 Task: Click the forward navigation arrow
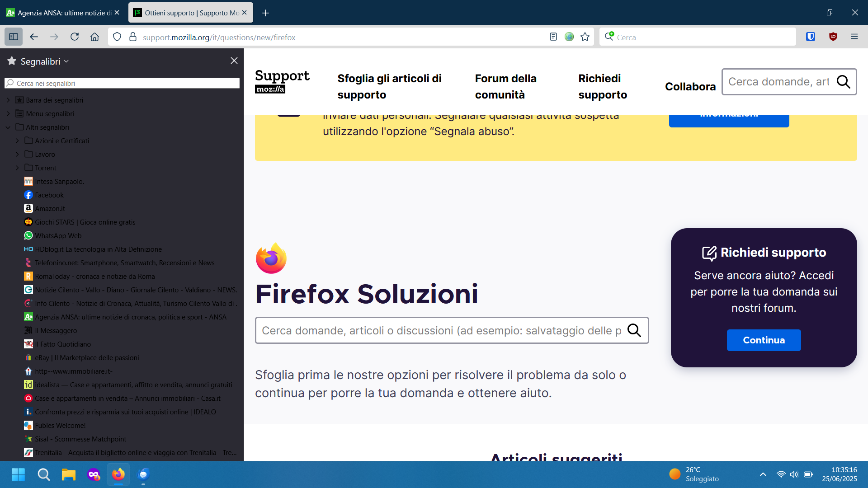point(54,37)
